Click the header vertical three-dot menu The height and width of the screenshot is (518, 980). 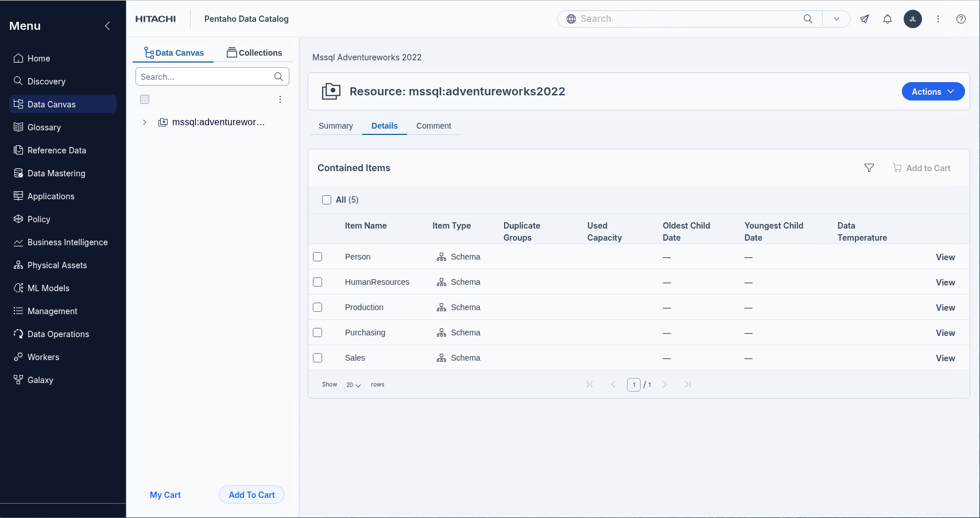(938, 19)
